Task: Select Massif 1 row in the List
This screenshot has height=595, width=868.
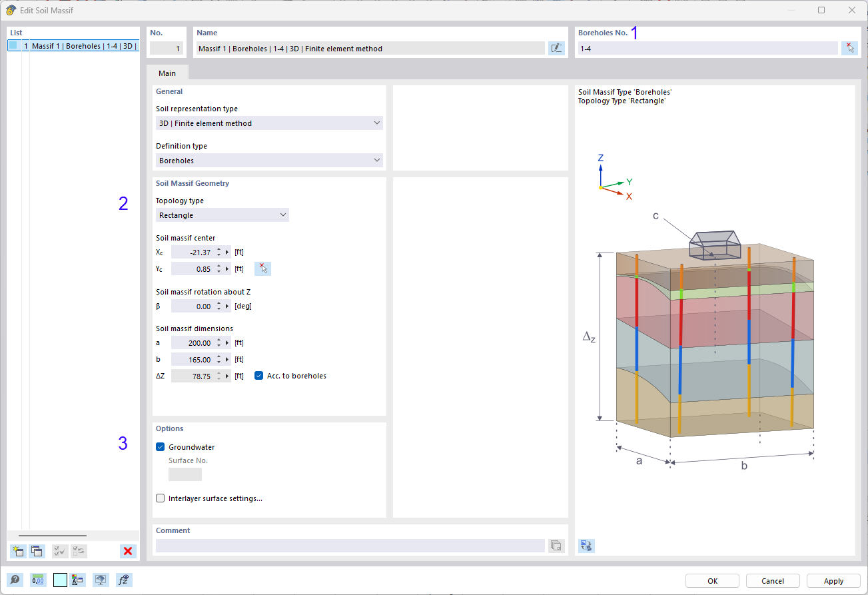Action: click(73, 46)
